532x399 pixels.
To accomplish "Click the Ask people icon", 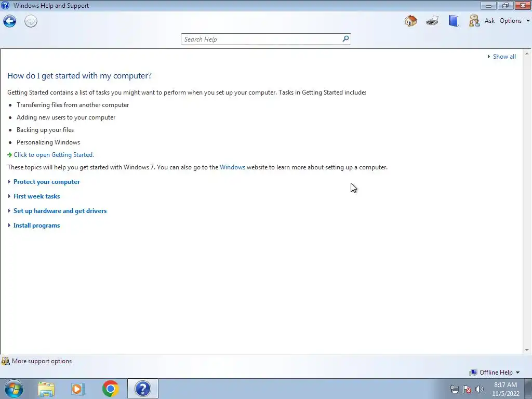I will coord(474,21).
